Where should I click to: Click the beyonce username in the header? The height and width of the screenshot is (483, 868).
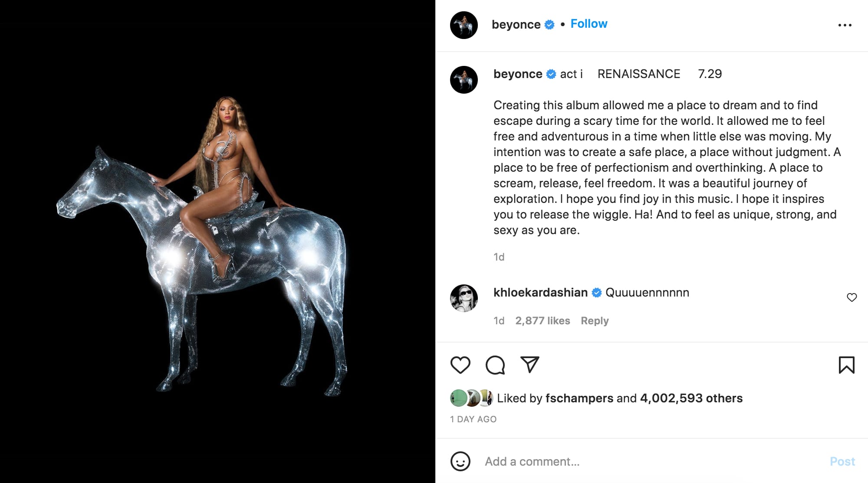(516, 25)
